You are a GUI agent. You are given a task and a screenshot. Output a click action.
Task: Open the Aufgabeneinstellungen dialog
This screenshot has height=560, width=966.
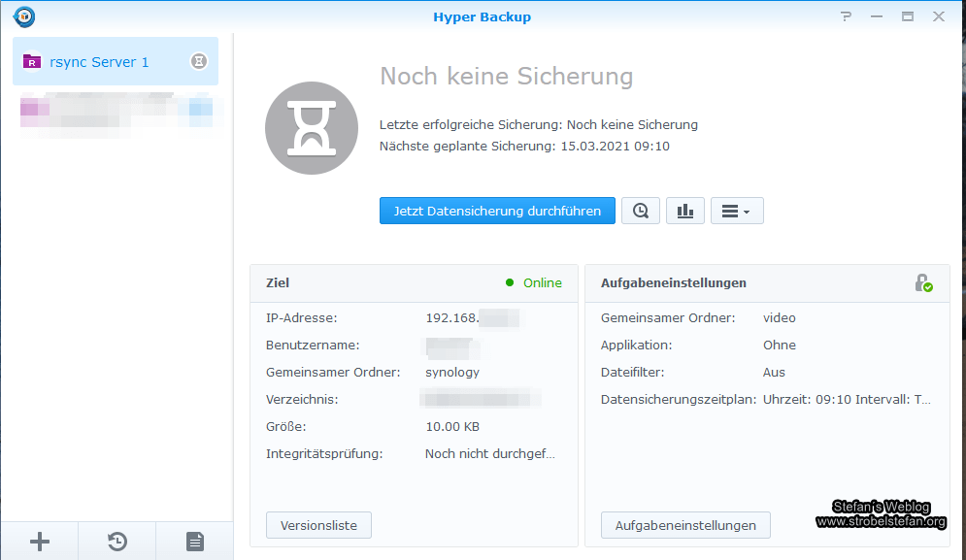point(685,524)
